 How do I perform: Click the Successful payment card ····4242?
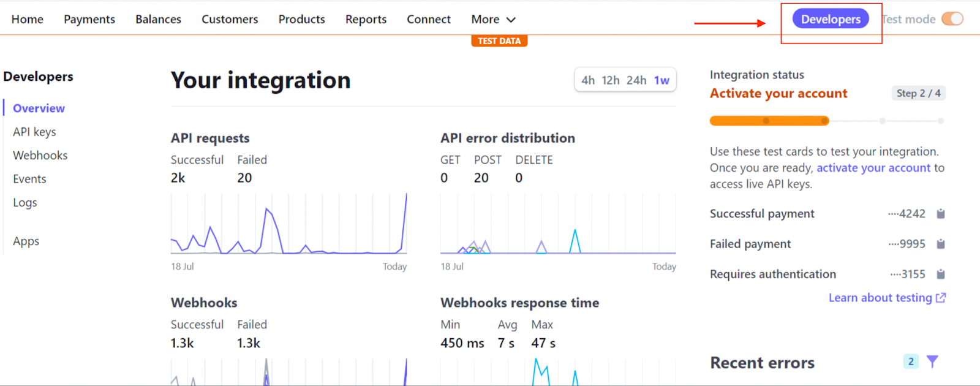[907, 214]
